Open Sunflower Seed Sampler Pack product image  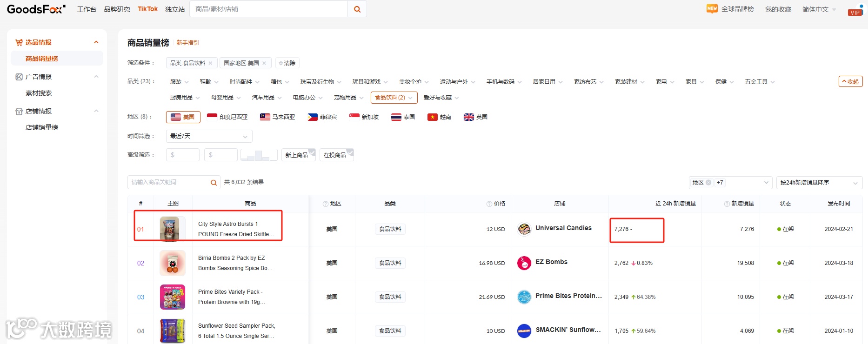pyautogui.click(x=172, y=331)
